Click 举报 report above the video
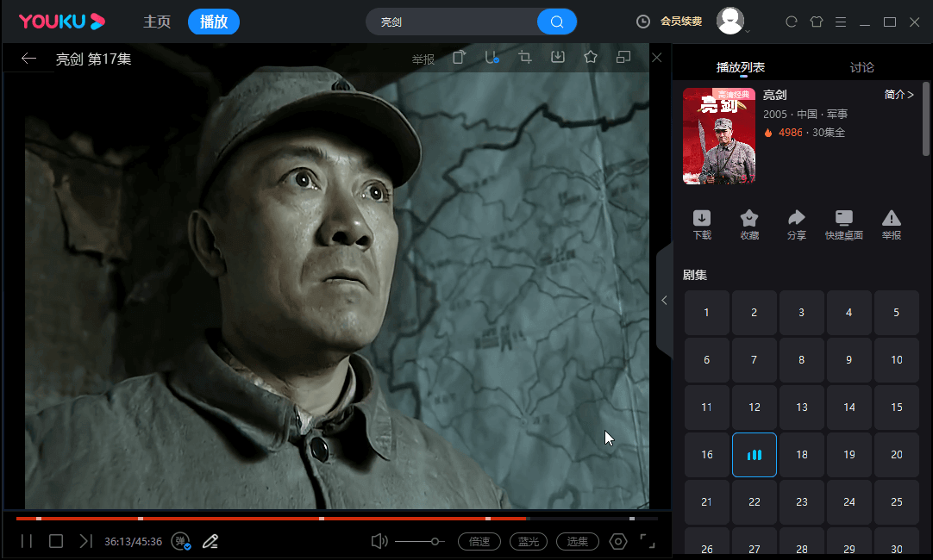 423,59
